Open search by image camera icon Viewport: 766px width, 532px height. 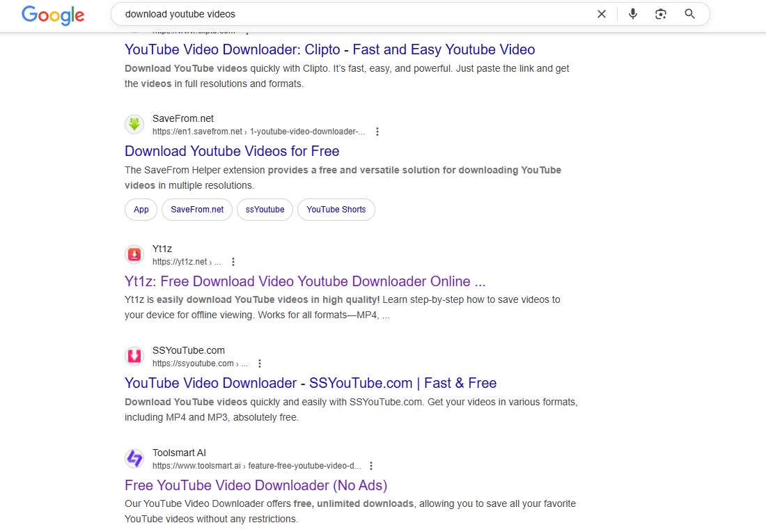tap(660, 14)
